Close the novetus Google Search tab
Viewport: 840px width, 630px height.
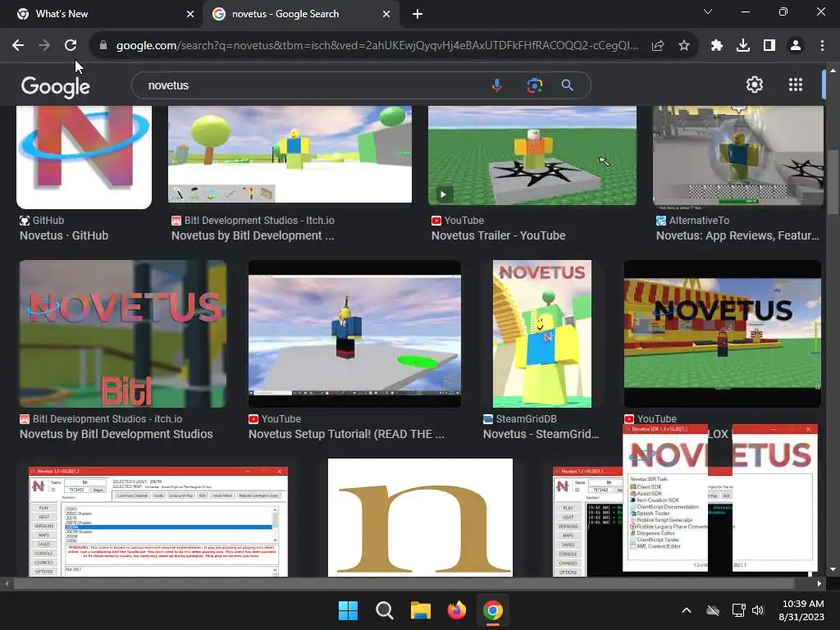386,14
